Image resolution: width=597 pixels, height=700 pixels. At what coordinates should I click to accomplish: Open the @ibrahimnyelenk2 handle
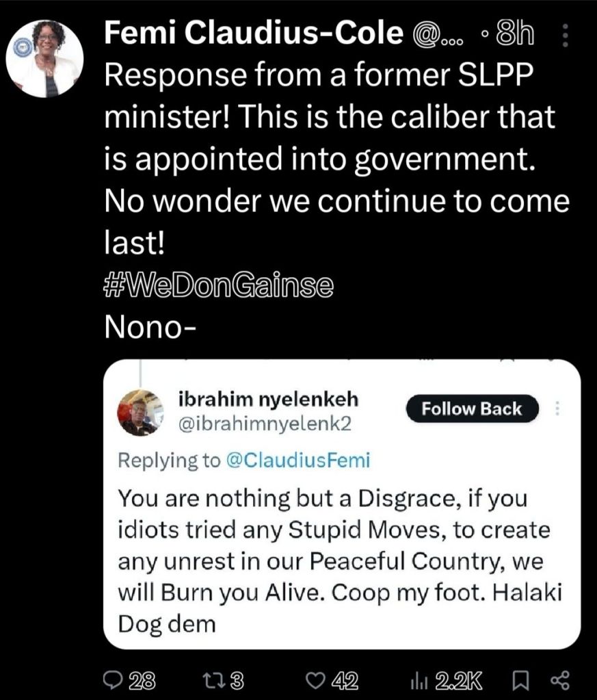(264, 424)
